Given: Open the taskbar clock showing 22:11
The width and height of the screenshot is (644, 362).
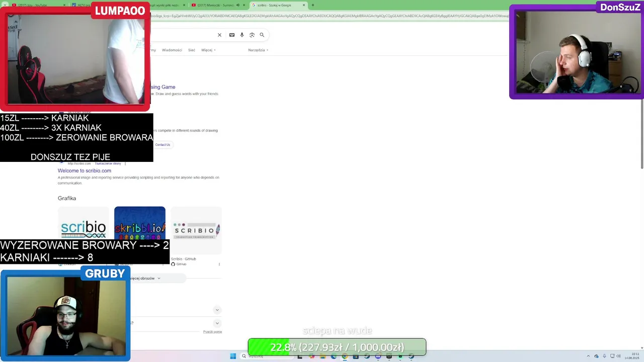Looking at the screenshot, I should click(x=632, y=356).
